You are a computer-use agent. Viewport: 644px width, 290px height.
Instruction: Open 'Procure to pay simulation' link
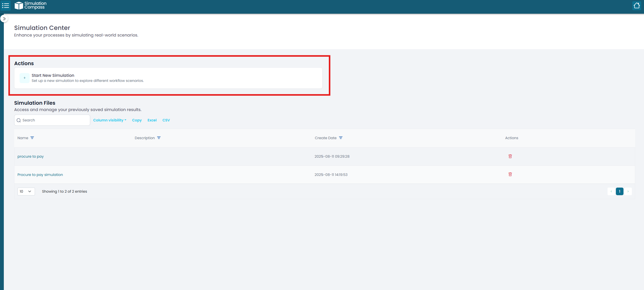point(40,175)
